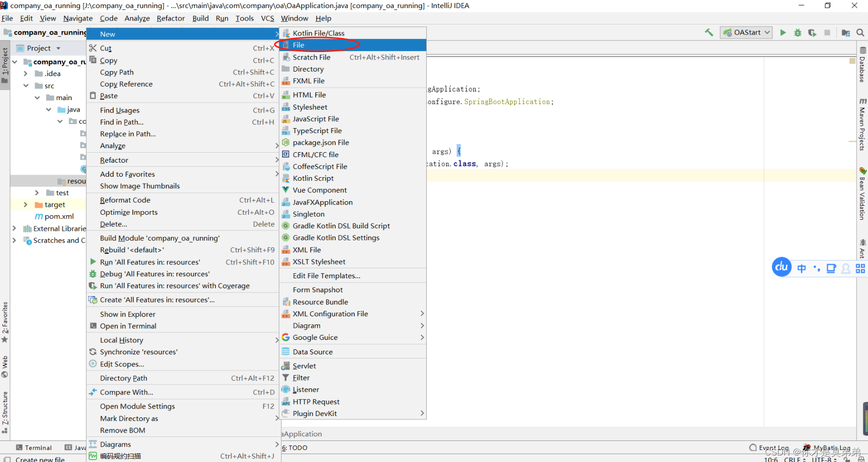Choose JavaScript File entry
Screen dimensions: 868x462
coord(353,119)
